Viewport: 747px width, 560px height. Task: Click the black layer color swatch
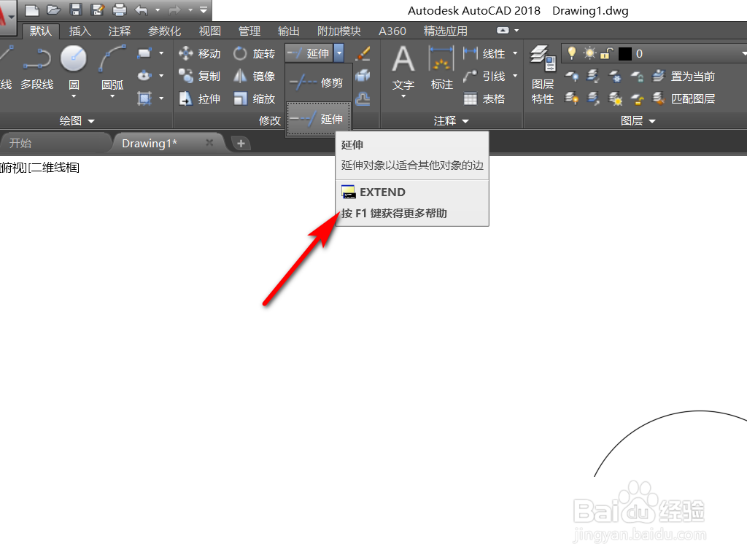point(624,54)
